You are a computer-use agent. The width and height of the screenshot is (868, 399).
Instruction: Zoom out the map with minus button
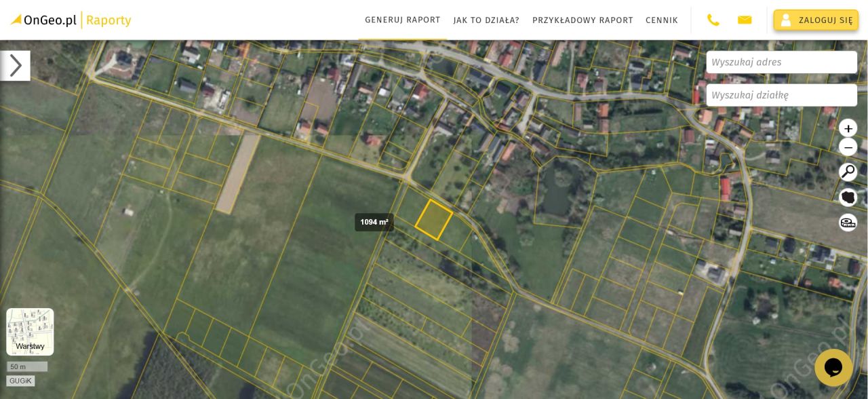(x=848, y=147)
